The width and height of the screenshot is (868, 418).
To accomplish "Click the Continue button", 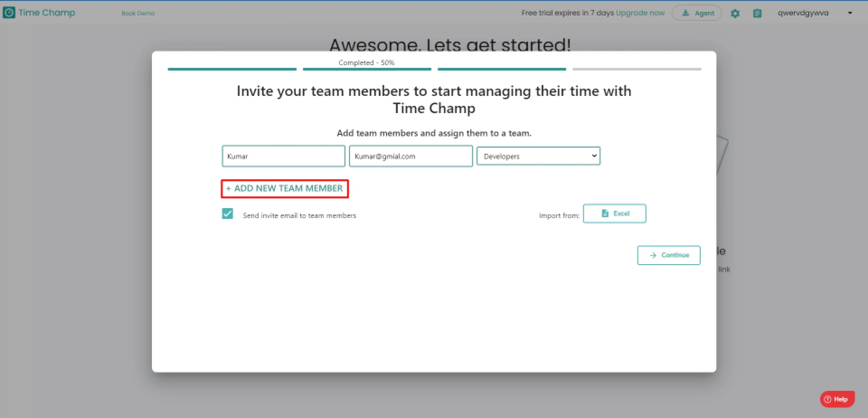I will click(x=669, y=255).
